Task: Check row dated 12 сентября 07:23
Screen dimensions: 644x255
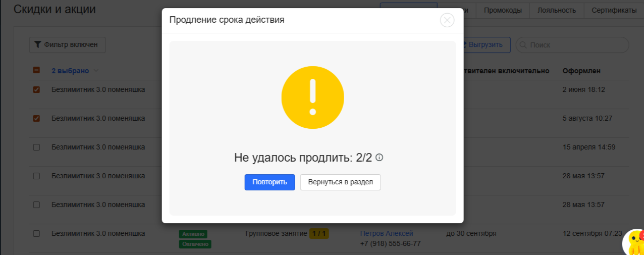Action: point(36,234)
